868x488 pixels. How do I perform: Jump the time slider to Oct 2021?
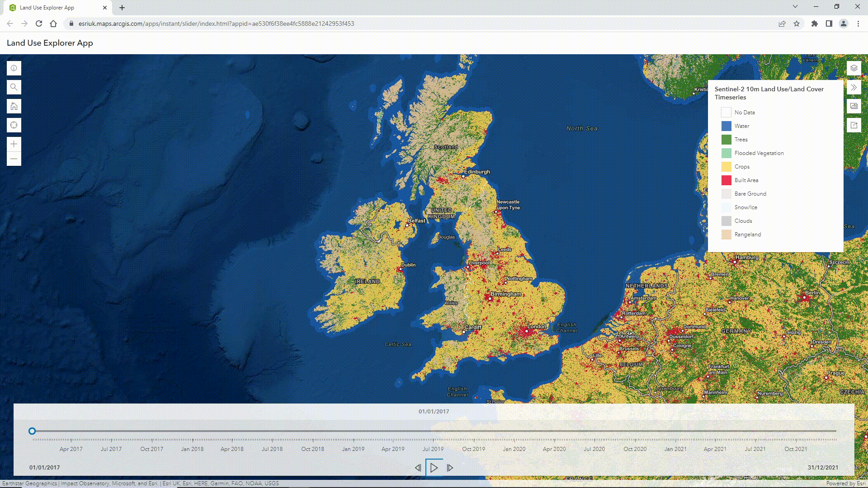[796, 449]
